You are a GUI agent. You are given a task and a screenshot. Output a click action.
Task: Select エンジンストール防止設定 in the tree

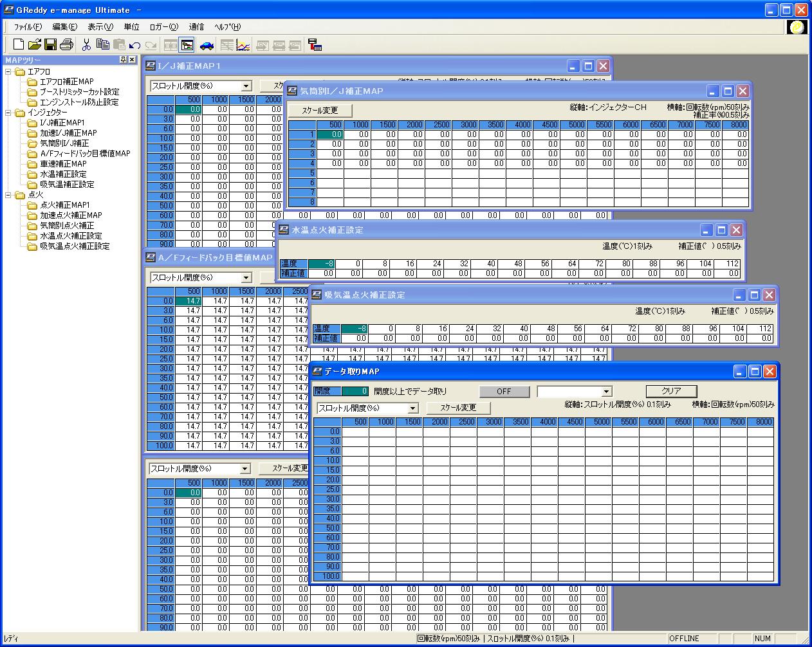[x=79, y=102]
